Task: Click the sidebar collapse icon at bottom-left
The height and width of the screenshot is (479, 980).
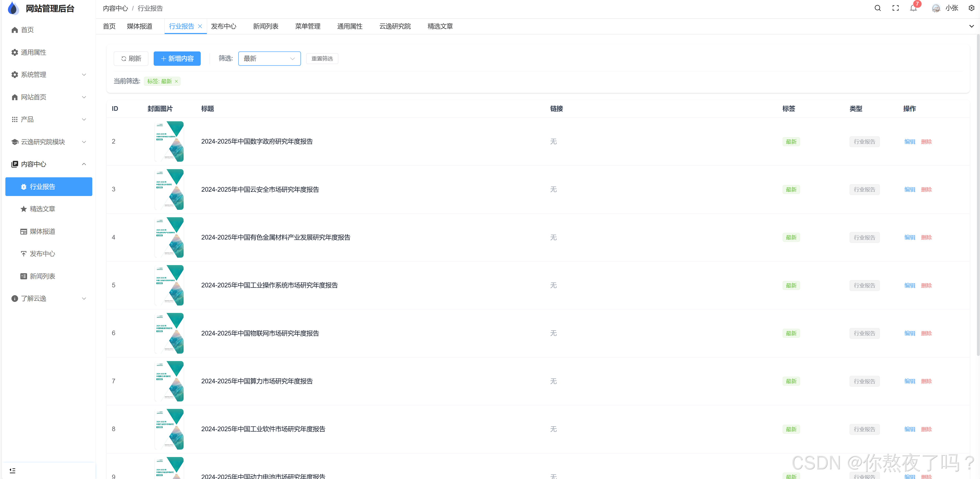Action: [x=13, y=471]
